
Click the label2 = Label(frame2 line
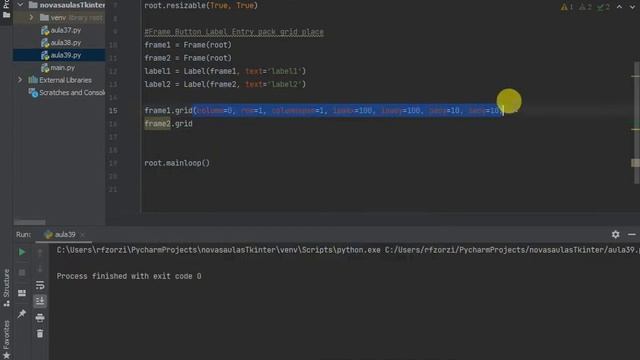pyautogui.click(x=225, y=84)
